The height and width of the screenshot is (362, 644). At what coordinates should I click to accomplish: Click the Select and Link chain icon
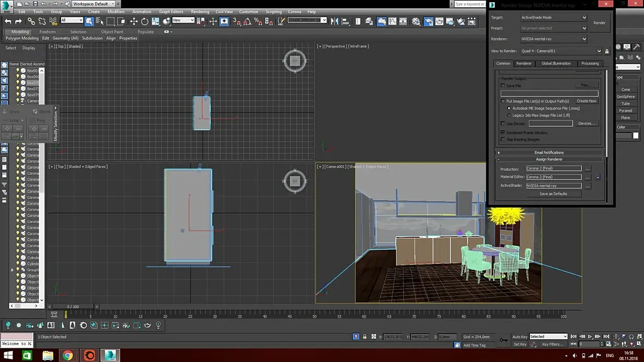click(x=31, y=21)
